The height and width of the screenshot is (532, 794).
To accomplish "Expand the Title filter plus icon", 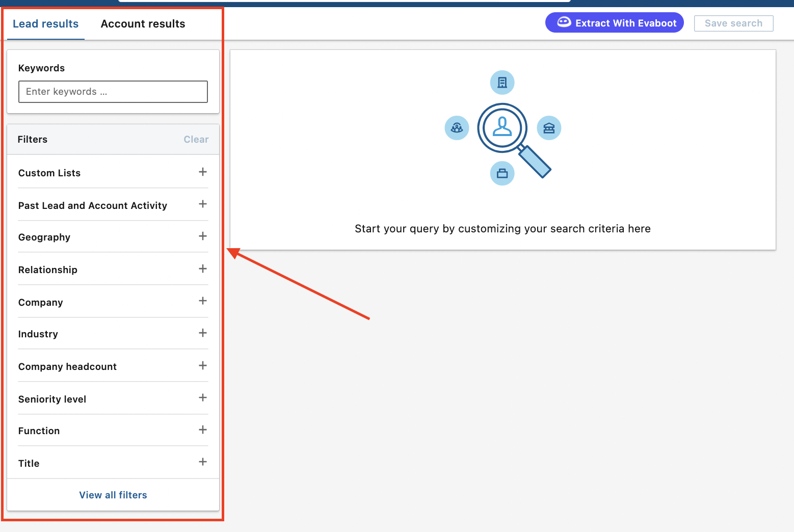I will [203, 462].
